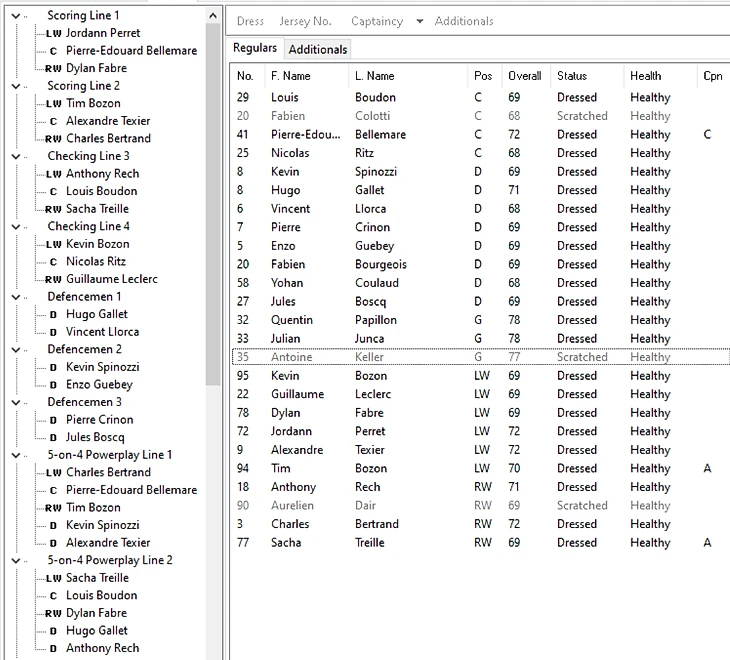Select the scratched Antoine Keller row
This screenshot has height=660, width=730.
click(480, 357)
